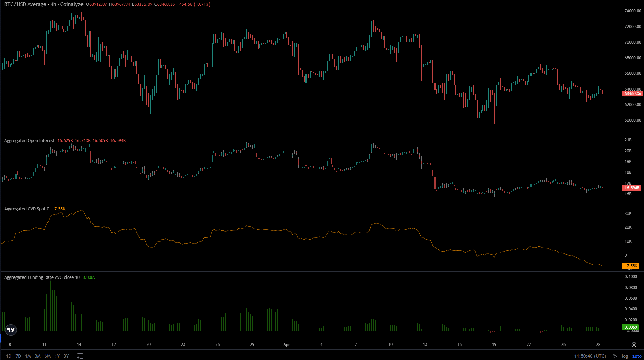The height and width of the screenshot is (360, 644).
Task: Click the 30K CVD axis label
Action: (x=628, y=214)
